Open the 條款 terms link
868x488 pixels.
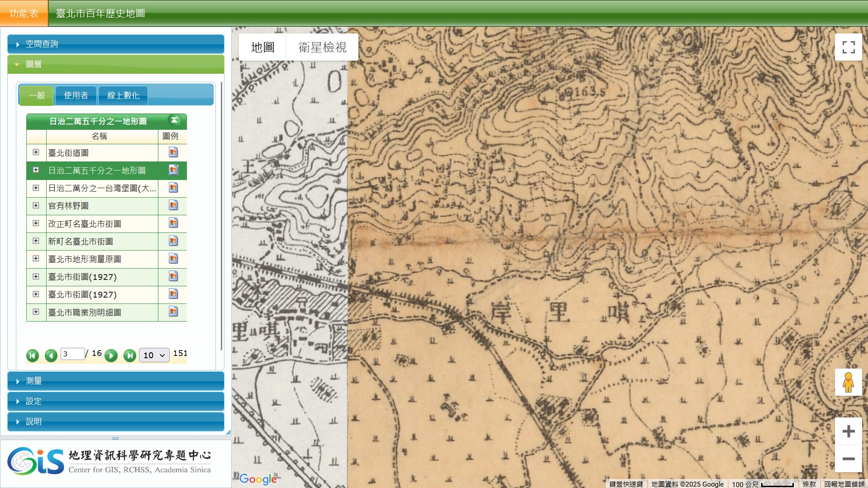pos(809,484)
